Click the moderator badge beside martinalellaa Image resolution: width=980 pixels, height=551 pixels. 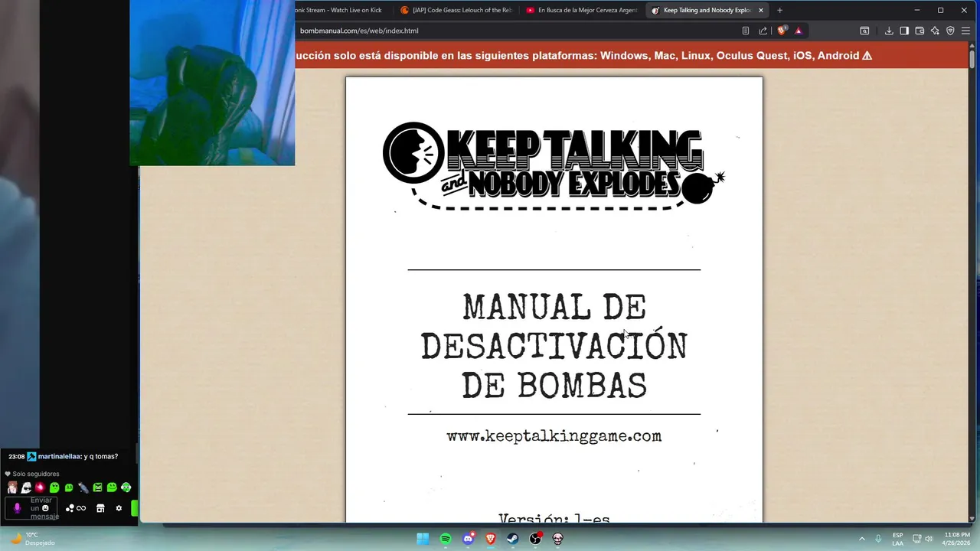point(31,456)
